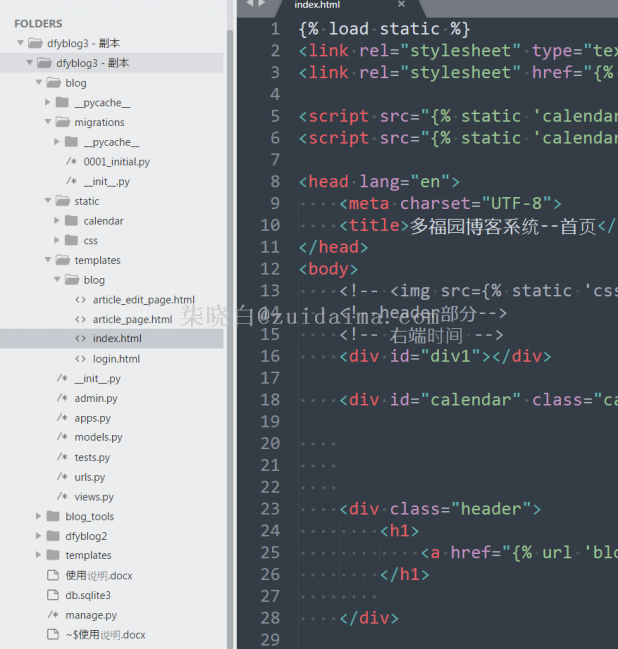Open article_edit_page.html from the sidebar
The image size is (618, 649).
(143, 300)
